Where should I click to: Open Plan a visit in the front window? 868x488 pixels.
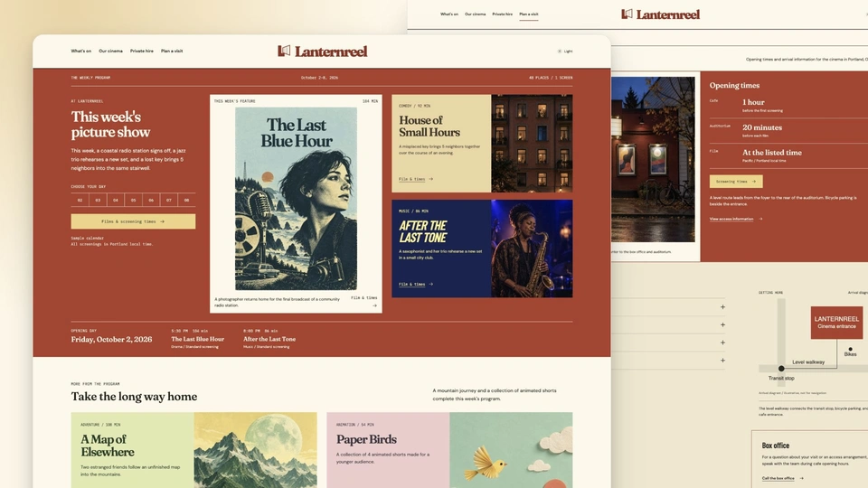[x=172, y=51]
